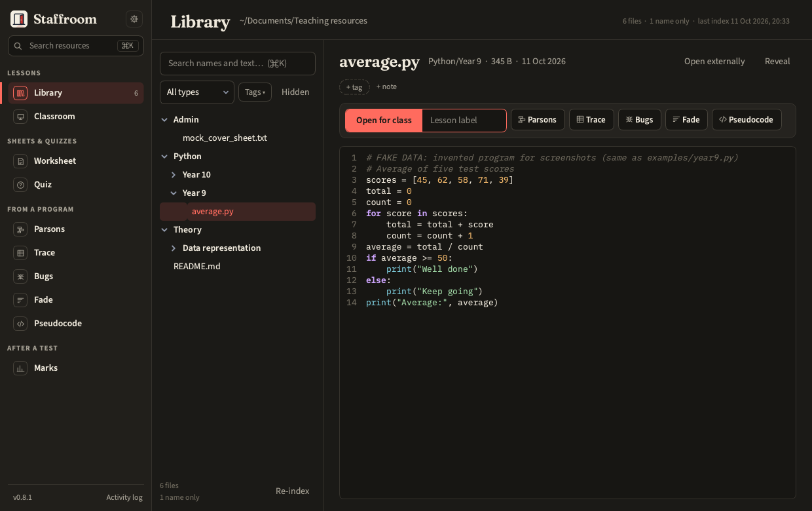Open the Worksheet generator
This screenshot has width=812, height=511.
[76, 161]
